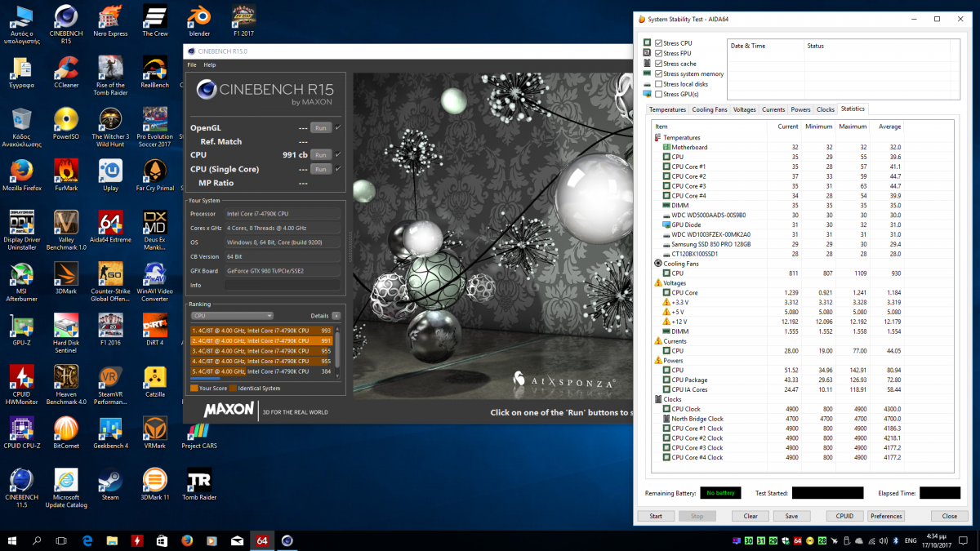Open AIDA64 Preferences
Image resolution: width=980 pixels, height=551 pixels.
(x=886, y=516)
